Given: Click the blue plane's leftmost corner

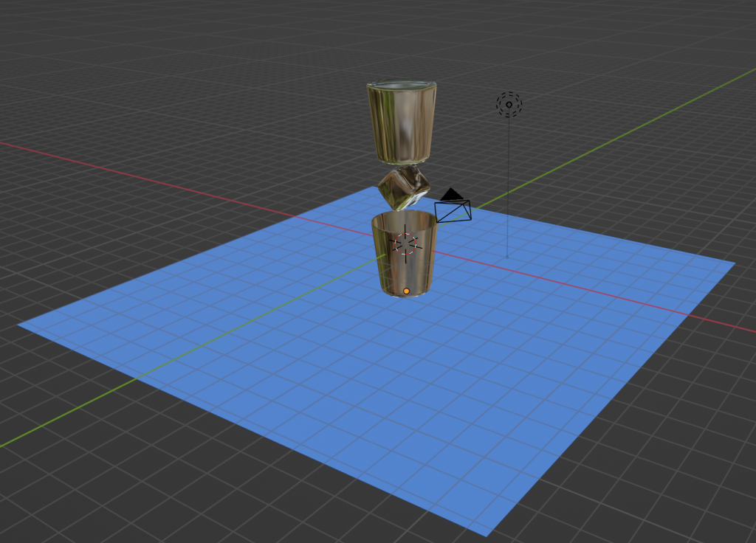Looking at the screenshot, I should point(20,324).
